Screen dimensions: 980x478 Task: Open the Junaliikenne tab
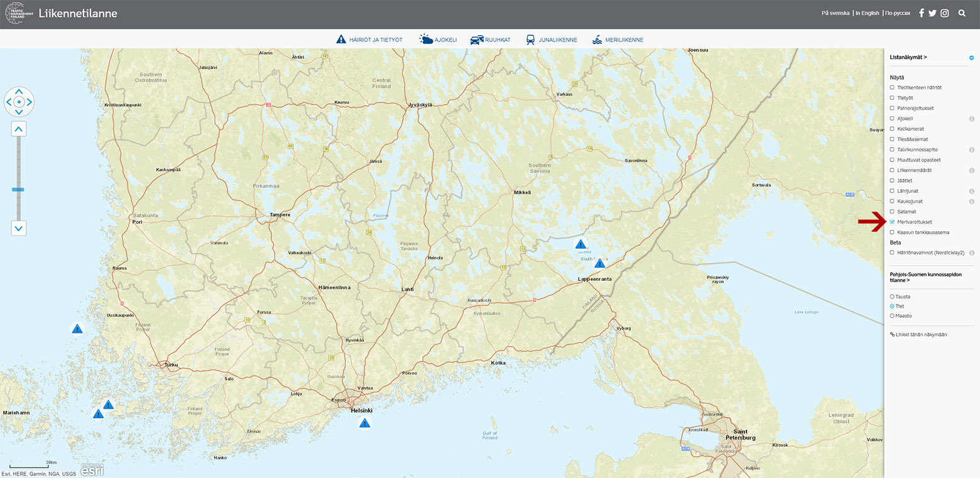coord(551,40)
